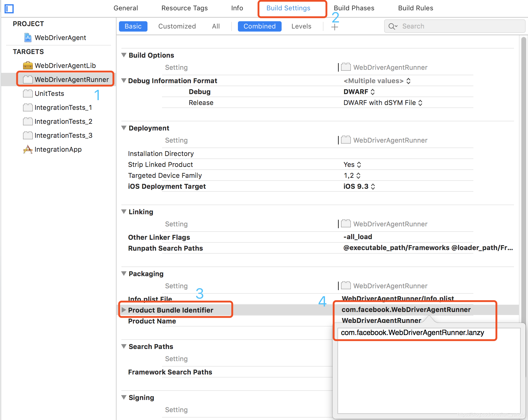Select the Customized settings filter

(x=177, y=26)
